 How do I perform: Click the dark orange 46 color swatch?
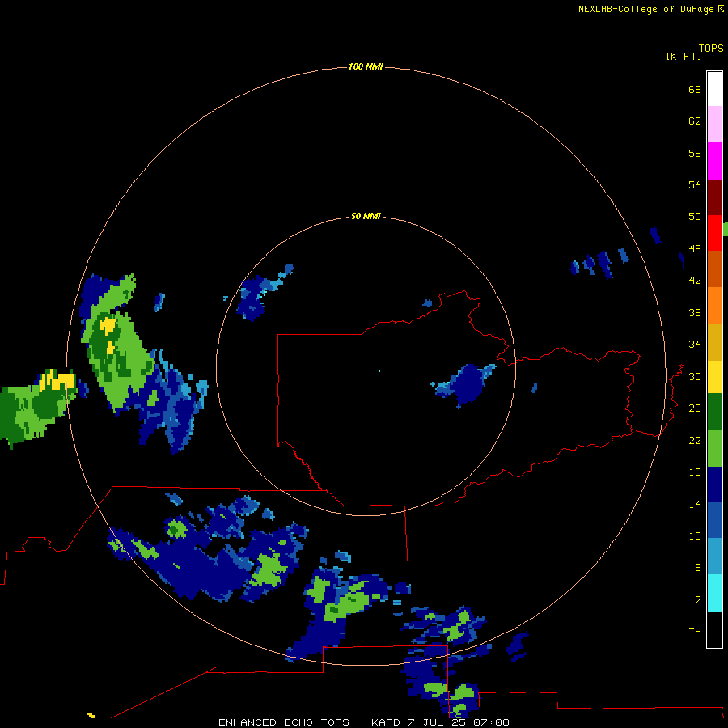coord(714,269)
